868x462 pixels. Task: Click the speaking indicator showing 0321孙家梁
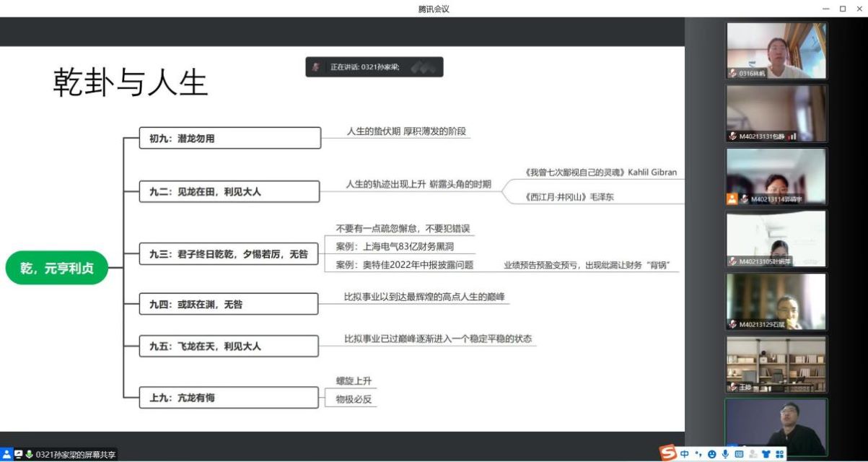374,67
